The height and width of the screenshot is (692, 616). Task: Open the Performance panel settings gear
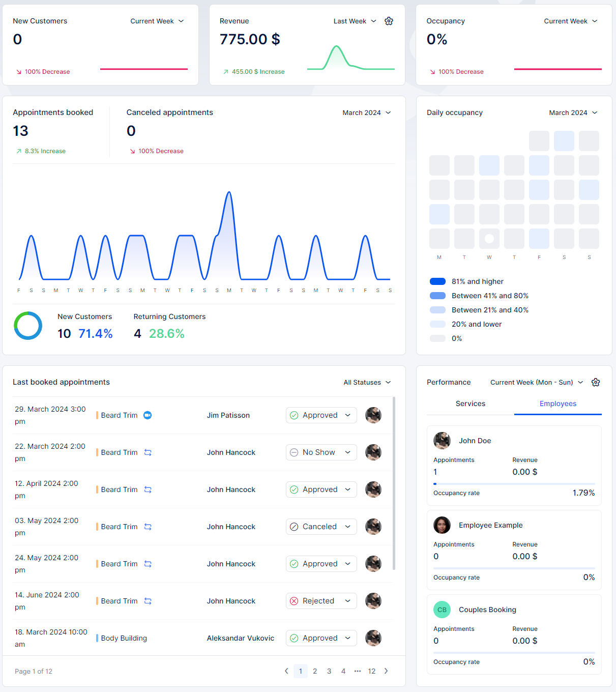596,382
